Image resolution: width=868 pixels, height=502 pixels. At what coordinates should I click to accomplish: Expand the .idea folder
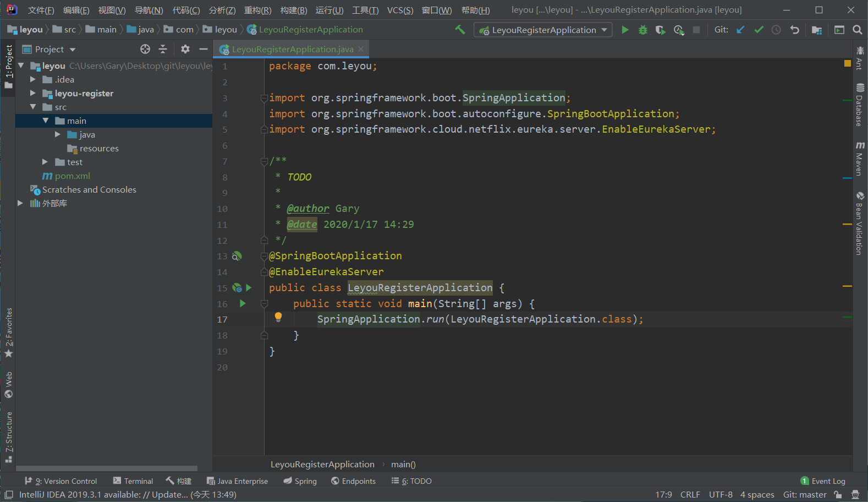pyautogui.click(x=33, y=79)
